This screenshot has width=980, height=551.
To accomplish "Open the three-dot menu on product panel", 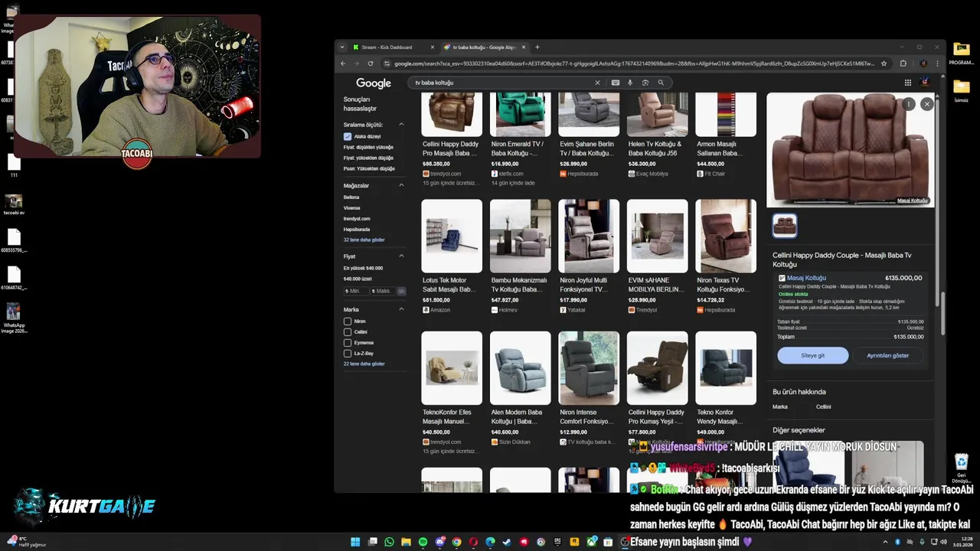I will coord(909,103).
